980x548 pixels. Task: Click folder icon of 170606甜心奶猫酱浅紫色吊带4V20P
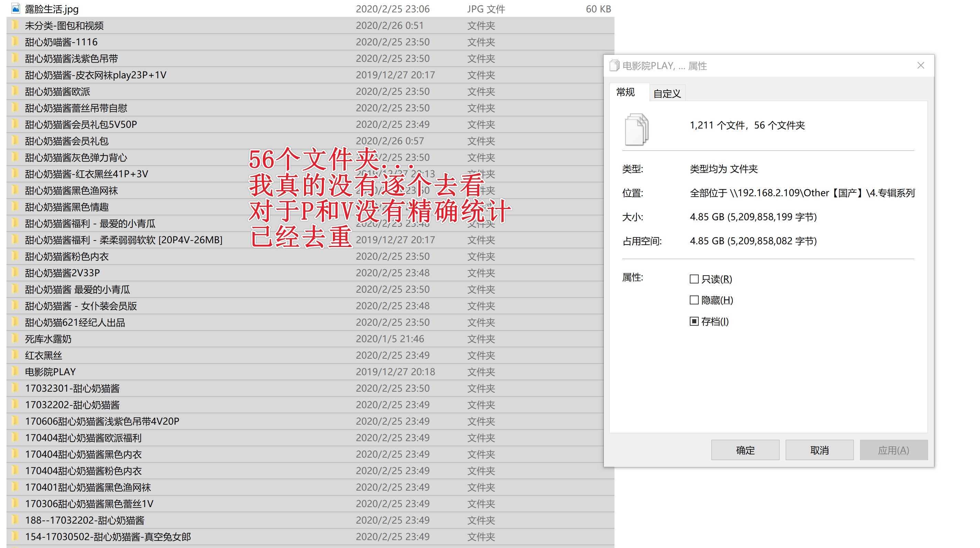(15, 421)
